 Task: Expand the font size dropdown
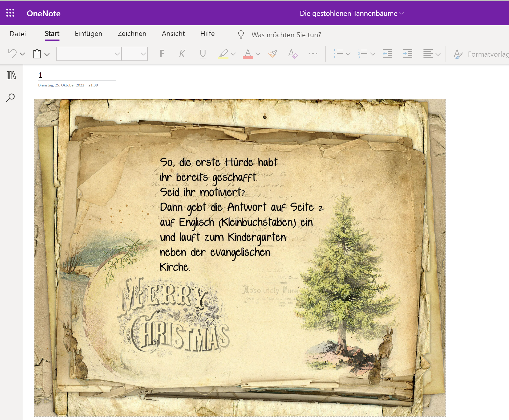(x=143, y=54)
